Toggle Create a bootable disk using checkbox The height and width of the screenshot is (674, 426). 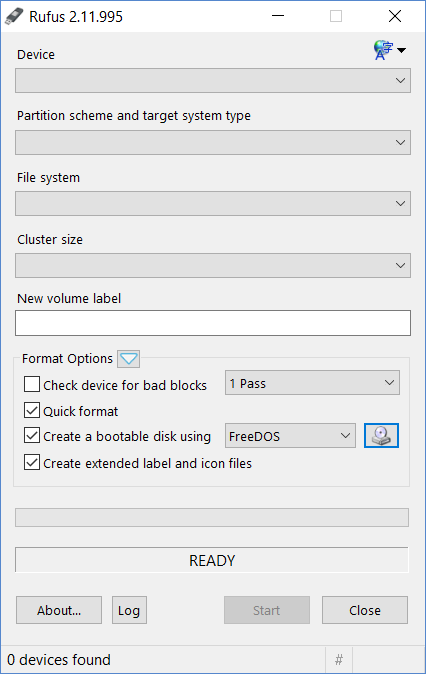pyautogui.click(x=32, y=435)
